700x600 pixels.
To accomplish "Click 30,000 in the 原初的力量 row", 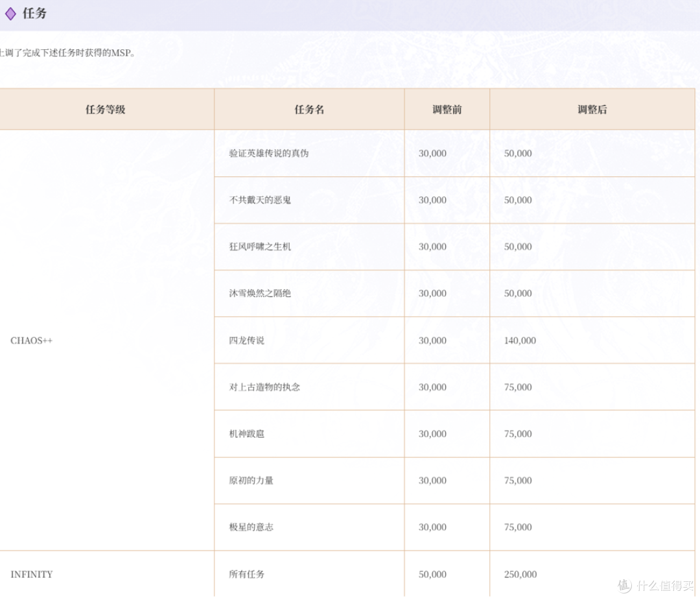I will coord(432,481).
